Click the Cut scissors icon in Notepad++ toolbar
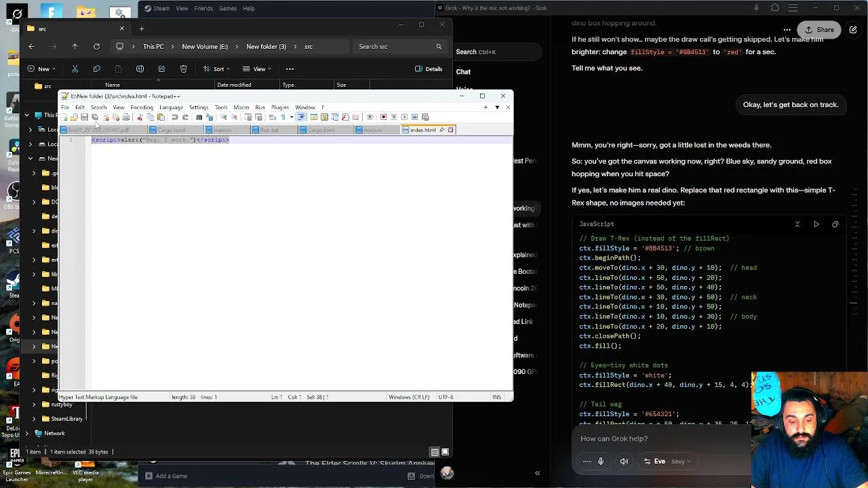 pyautogui.click(x=140, y=117)
